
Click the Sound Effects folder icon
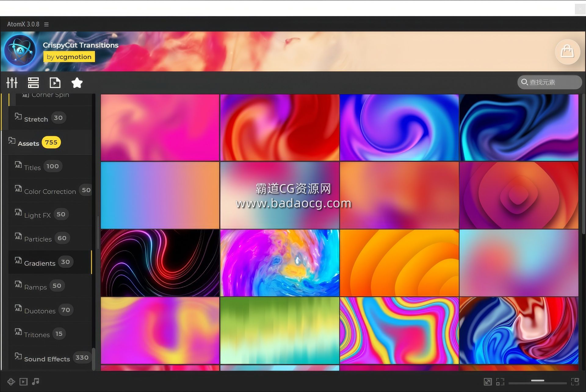tap(18, 356)
